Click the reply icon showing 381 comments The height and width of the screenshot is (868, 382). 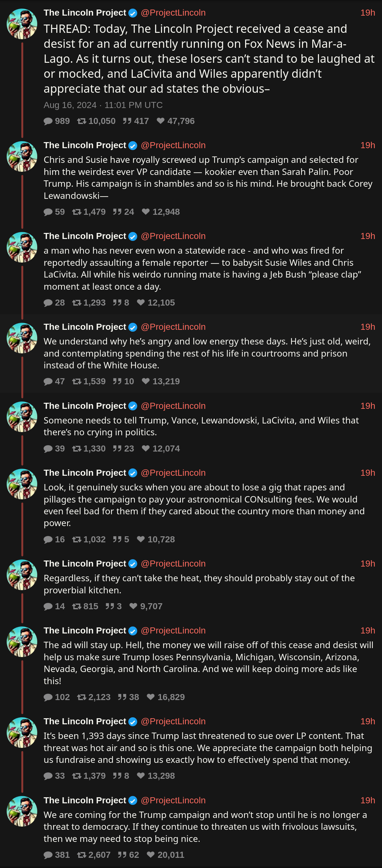(48, 855)
